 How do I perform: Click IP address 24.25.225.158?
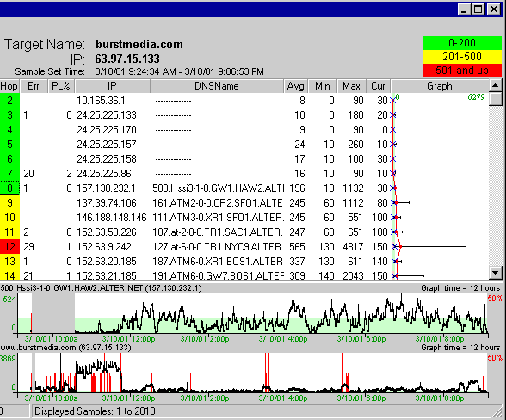[x=107, y=159]
